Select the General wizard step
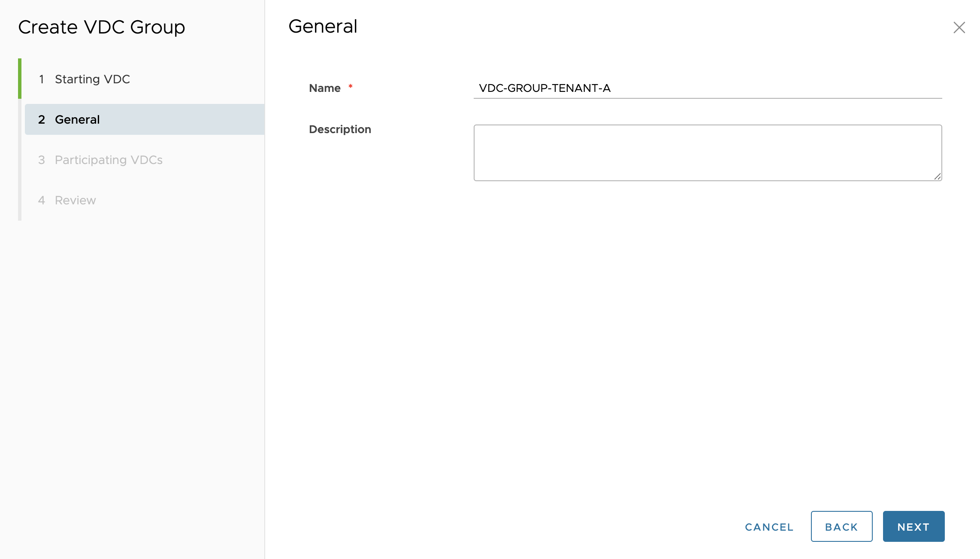Screen dimensions: 980x559 77,119
